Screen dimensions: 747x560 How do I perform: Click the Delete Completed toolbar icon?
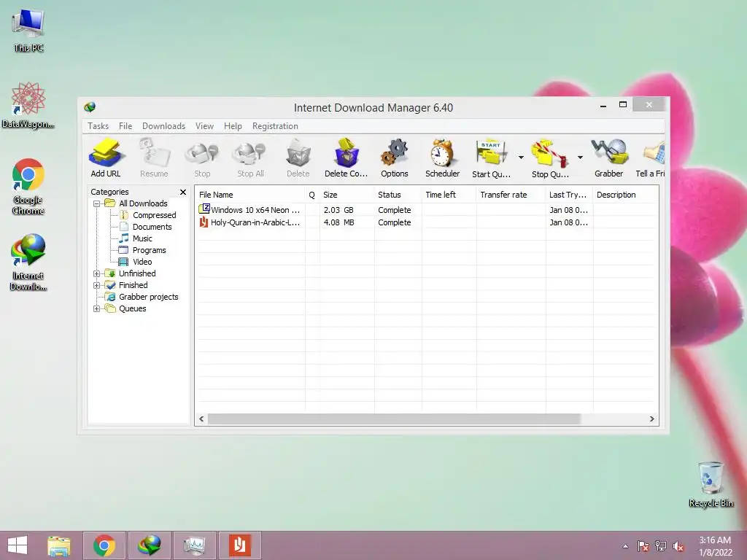click(347, 158)
